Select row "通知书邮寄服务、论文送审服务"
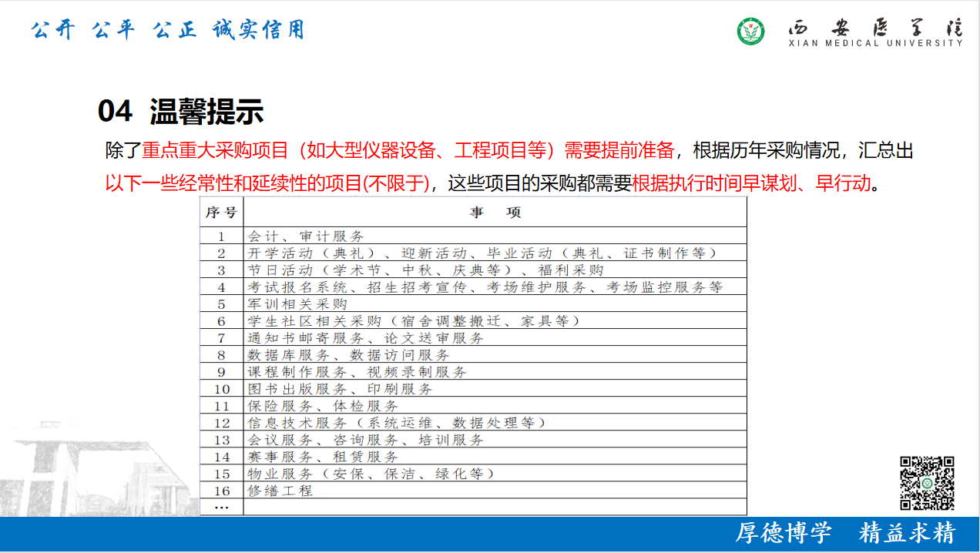The width and height of the screenshot is (980, 553). pyautogui.click(x=473, y=338)
